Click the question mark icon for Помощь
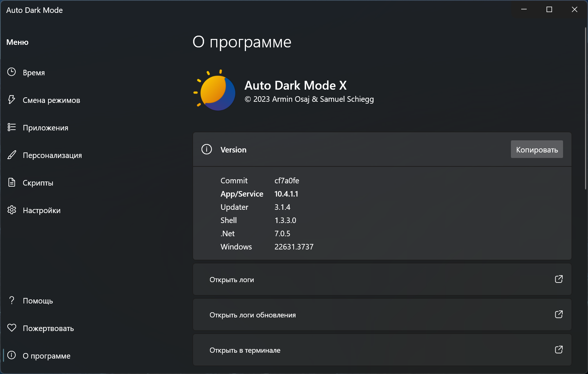The height and width of the screenshot is (374, 588). pos(12,300)
